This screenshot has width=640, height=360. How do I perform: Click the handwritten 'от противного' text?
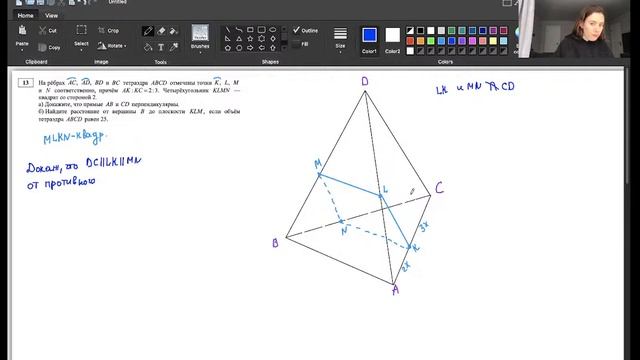pyautogui.click(x=61, y=183)
